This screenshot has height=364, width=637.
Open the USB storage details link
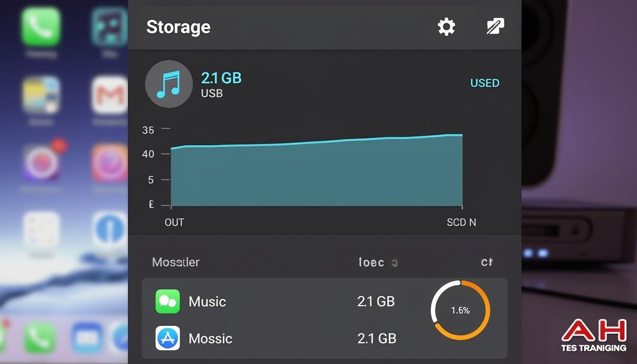(212, 93)
